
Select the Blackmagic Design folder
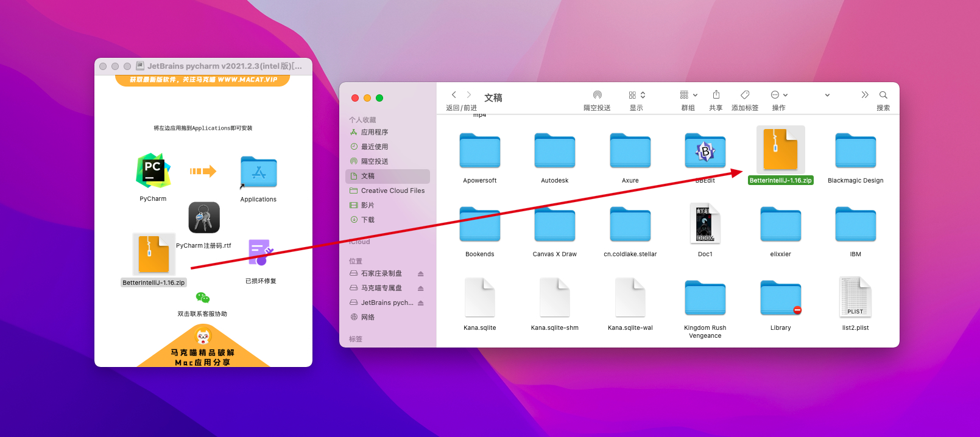[x=856, y=151]
